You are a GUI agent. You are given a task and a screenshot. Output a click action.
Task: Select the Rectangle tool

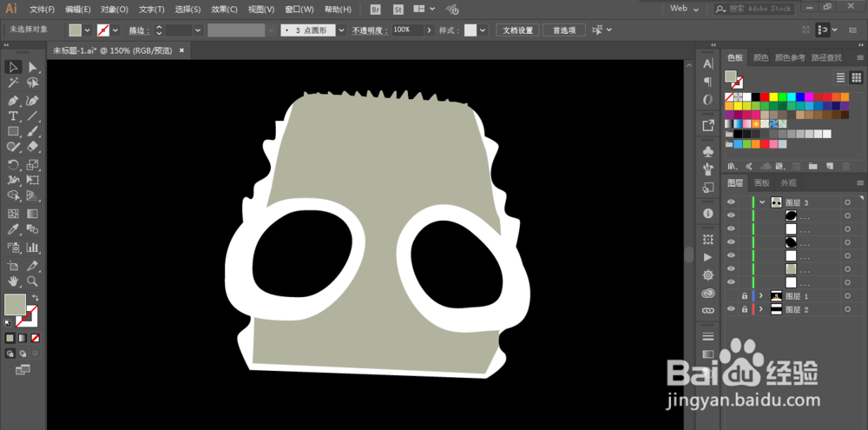pyautogui.click(x=13, y=131)
